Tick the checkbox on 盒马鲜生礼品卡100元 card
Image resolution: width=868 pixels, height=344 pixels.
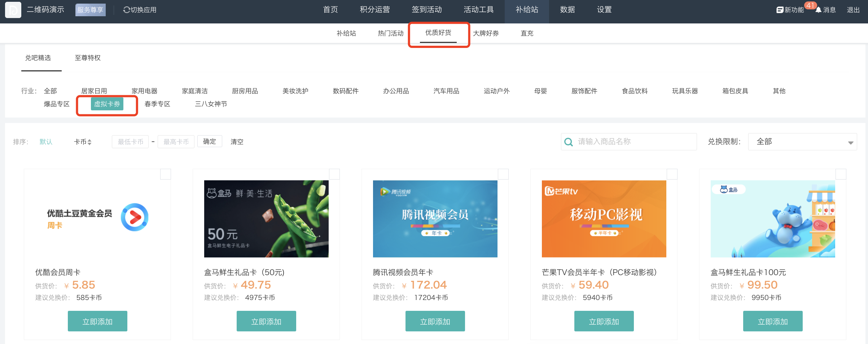click(841, 174)
